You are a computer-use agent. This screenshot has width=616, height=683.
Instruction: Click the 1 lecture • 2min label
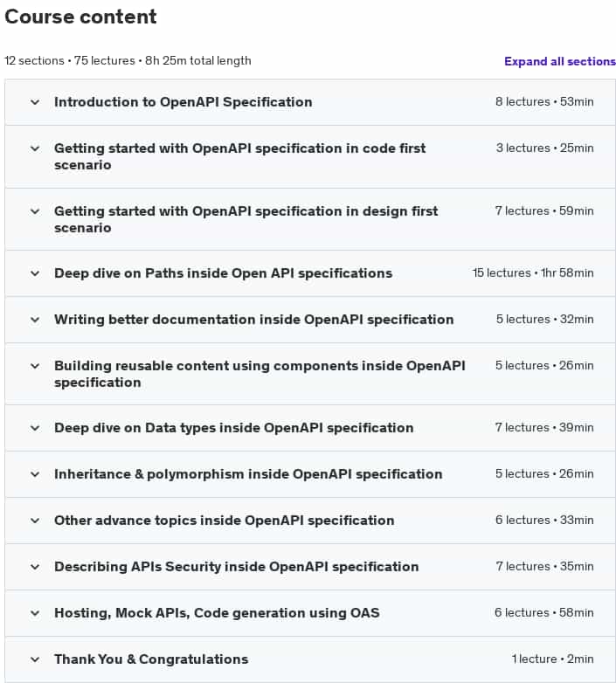pos(552,659)
